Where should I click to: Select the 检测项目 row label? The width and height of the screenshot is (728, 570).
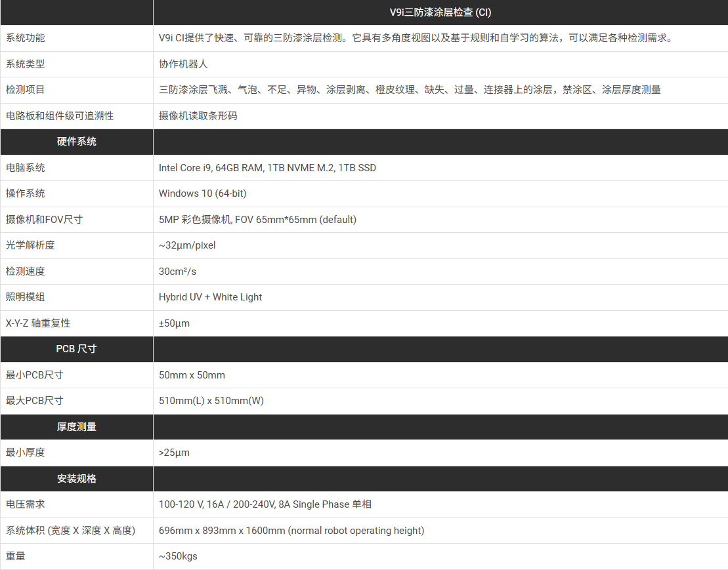tap(26, 90)
